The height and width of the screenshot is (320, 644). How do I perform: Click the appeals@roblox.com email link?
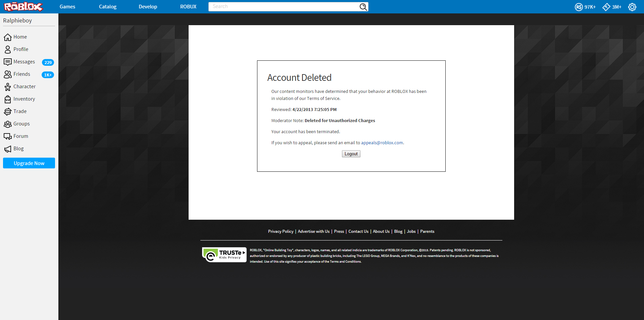(x=382, y=143)
